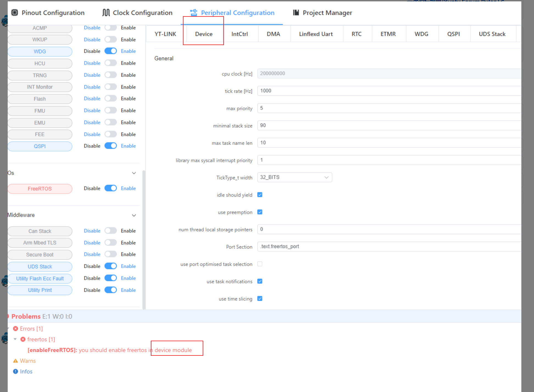Collapse the Os section chevron
The image size is (534, 392).
tap(134, 173)
